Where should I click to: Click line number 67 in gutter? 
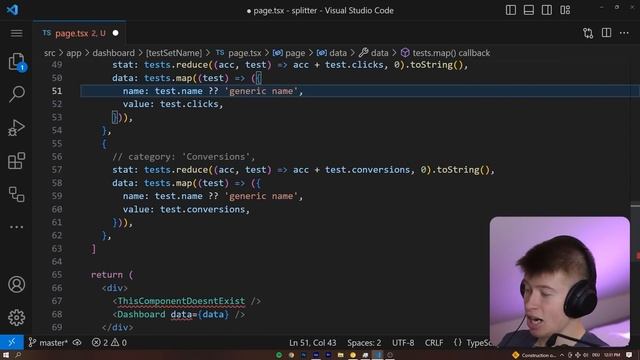point(57,301)
